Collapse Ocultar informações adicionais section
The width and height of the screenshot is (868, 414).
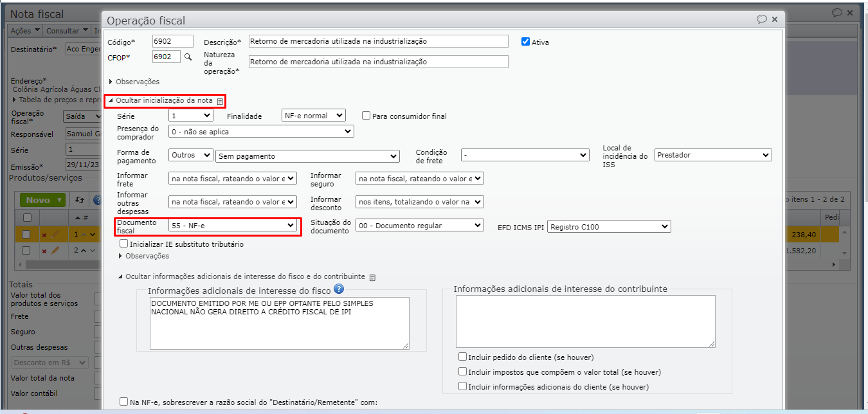(241, 276)
